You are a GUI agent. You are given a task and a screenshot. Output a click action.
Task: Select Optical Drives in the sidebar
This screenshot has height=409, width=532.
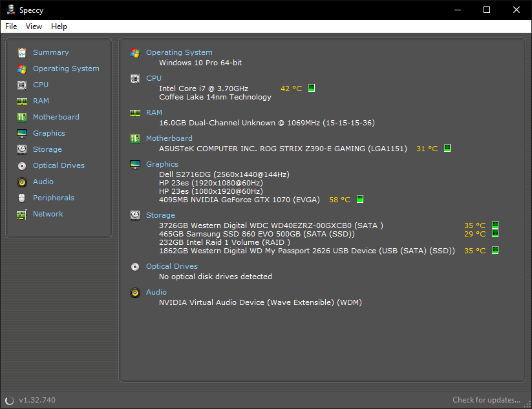(58, 165)
